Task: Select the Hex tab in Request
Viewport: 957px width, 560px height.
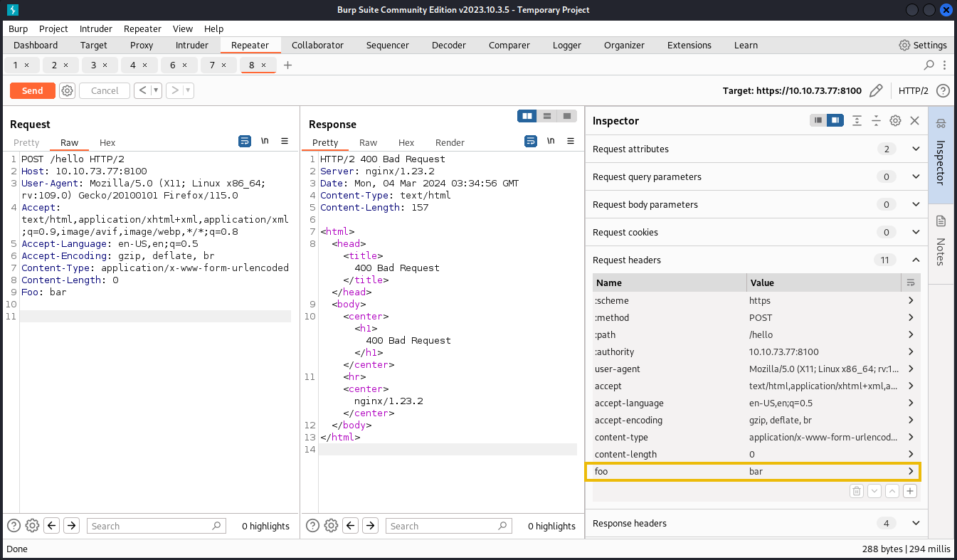Action: click(x=107, y=142)
